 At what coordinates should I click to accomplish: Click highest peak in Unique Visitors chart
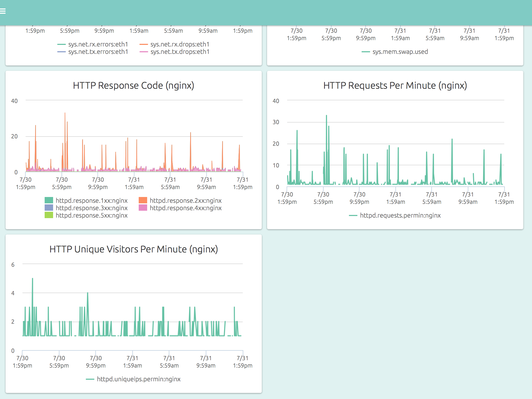(32, 279)
